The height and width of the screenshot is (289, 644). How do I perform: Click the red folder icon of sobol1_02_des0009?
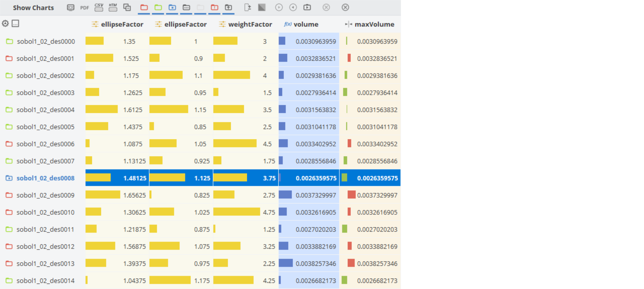(x=9, y=195)
